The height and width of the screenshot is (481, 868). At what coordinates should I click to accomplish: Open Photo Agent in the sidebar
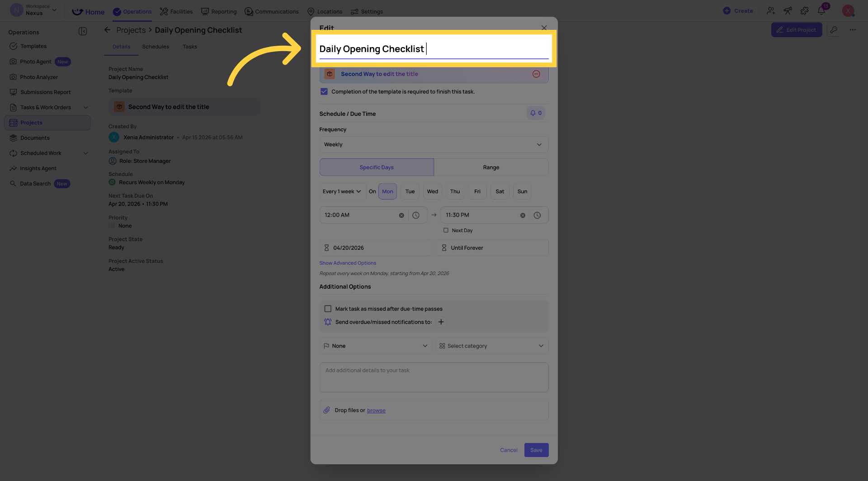point(36,62)
